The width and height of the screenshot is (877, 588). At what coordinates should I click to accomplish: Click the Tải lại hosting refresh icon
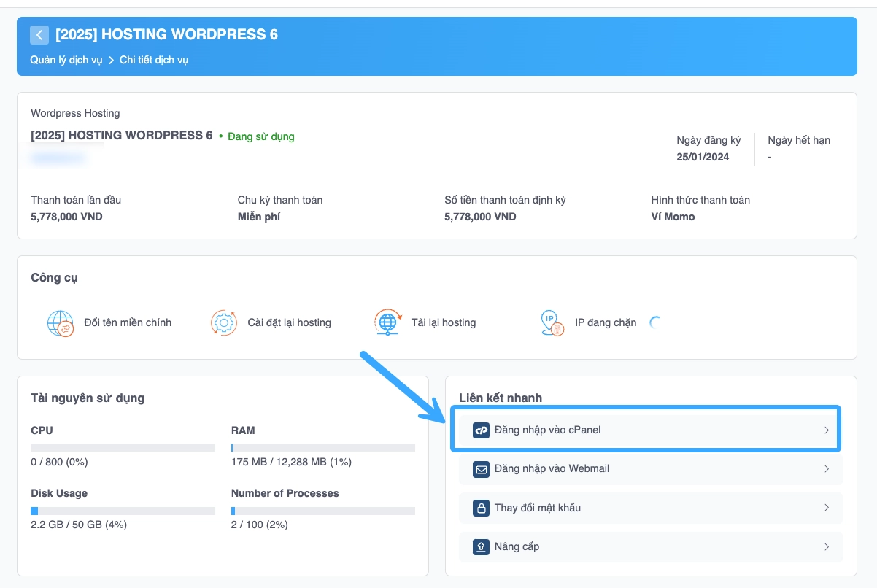tap(387, 322)
